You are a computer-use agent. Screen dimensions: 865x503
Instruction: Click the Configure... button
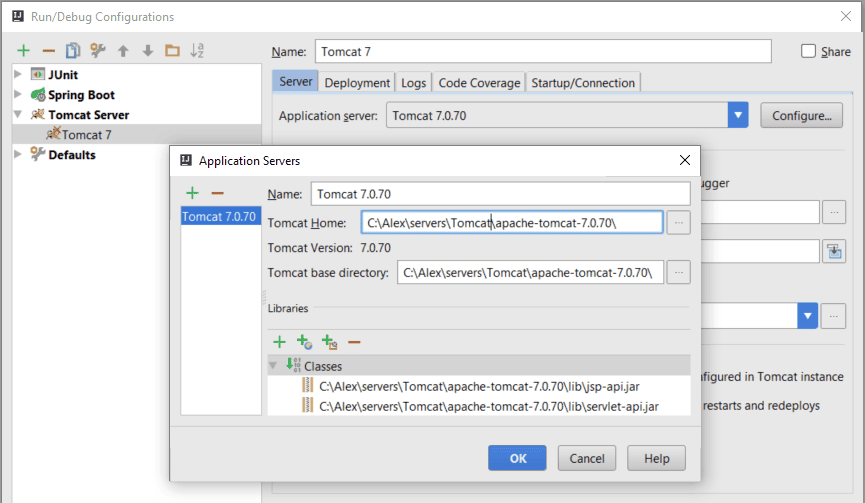801,115
